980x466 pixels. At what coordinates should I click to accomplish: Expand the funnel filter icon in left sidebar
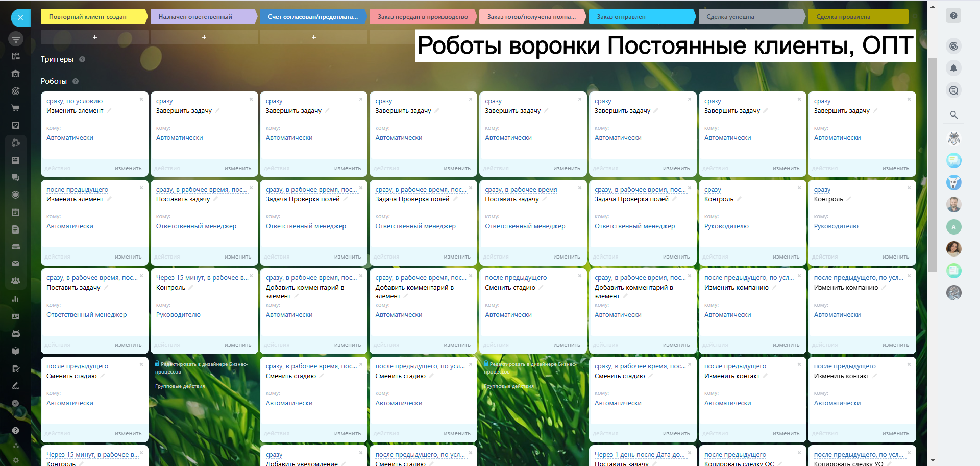pos(16,39)
